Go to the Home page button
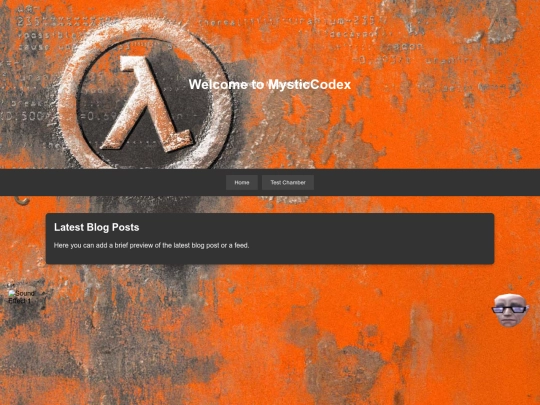 pos(242,183)
